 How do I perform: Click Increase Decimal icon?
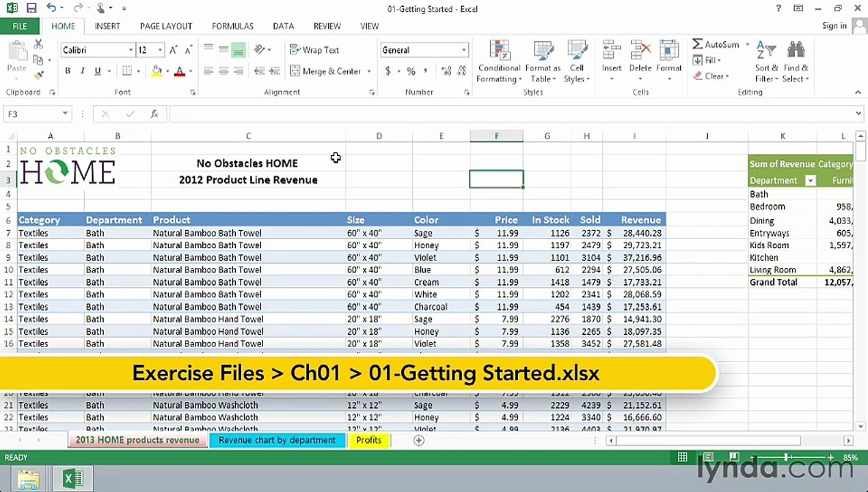[x=446, y=71]
